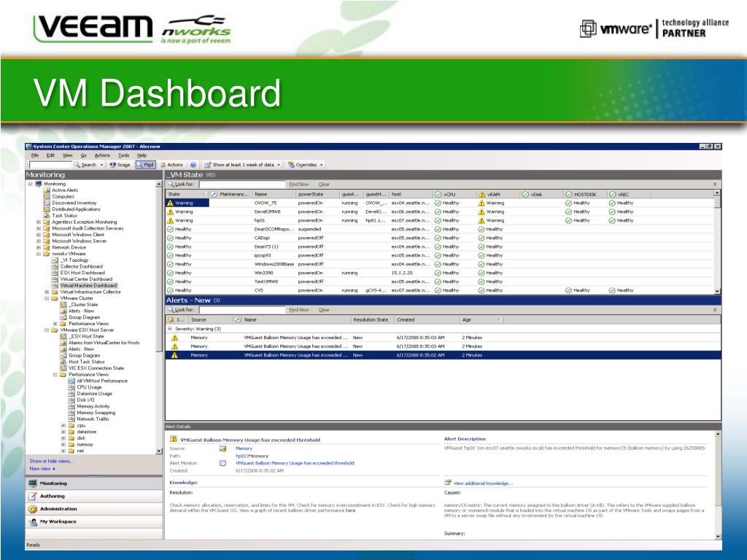Select the Distributed Applications view icon
Image resolution: width=747 pixels, height=560 pixels.
tap(47, 209)
